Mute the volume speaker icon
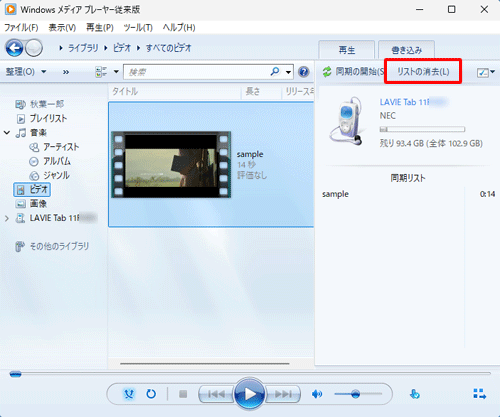Screen dimensions: 500x417 coord(317,394)
